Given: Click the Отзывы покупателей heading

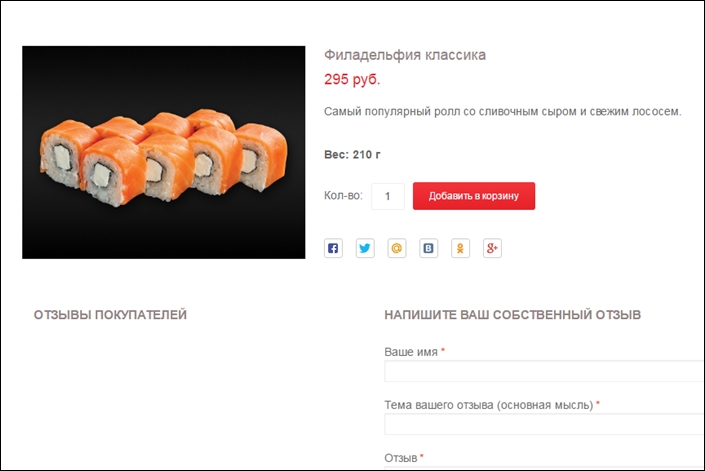Looking at the screenshot, I should point(110,315).
